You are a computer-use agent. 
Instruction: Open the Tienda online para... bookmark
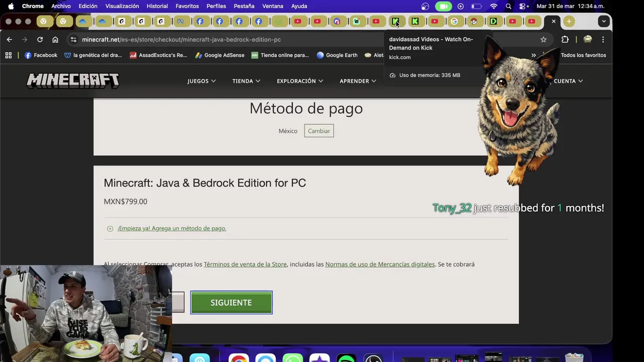point(280,55)
